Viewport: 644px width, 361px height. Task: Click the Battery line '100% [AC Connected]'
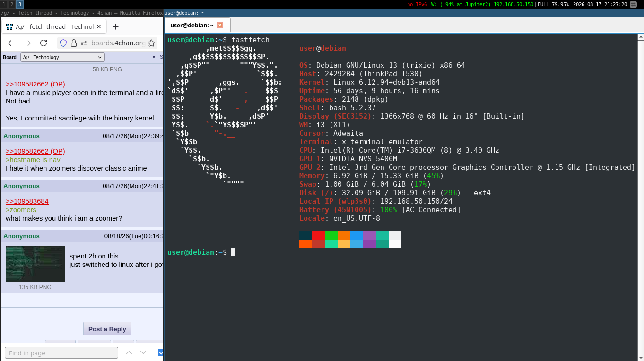click(x=380, y=210)
